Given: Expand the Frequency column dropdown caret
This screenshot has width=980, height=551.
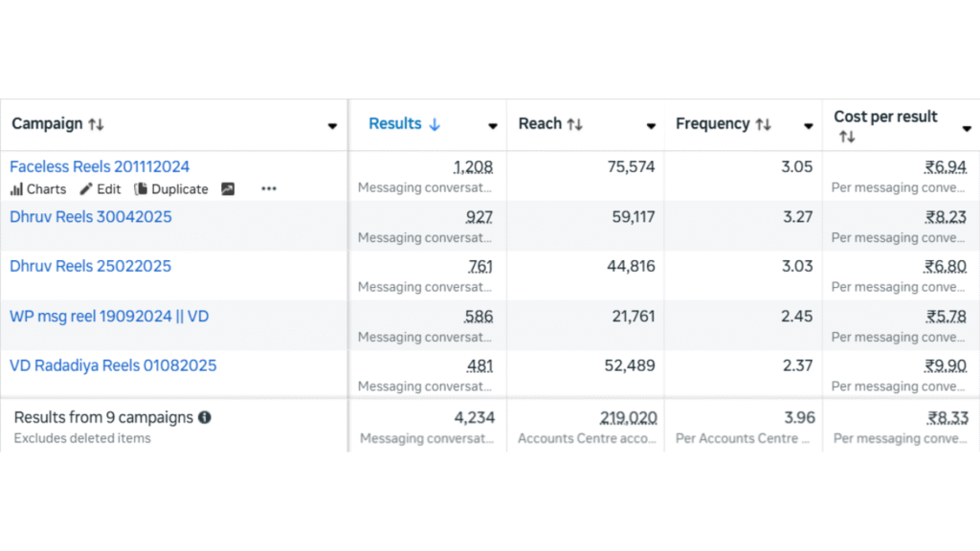Looking at the screenshot, I should (x=809, y=126).
